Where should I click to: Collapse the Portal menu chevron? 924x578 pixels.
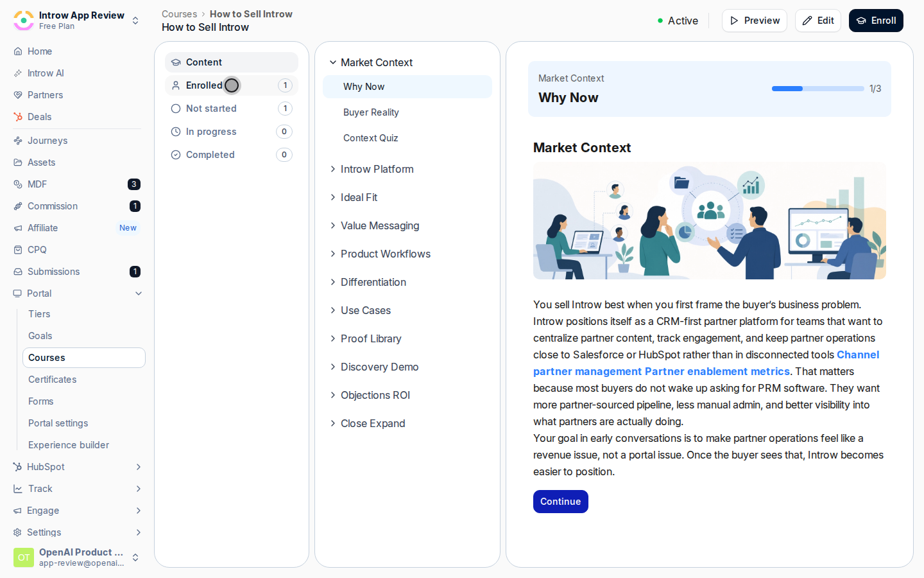coord(139,293)
